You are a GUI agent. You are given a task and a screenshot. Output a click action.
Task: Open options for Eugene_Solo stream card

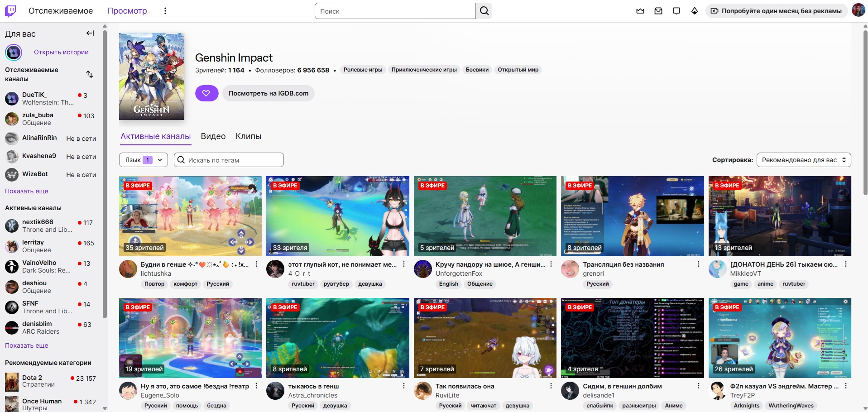pyautogui.click(x=256, y=386)
